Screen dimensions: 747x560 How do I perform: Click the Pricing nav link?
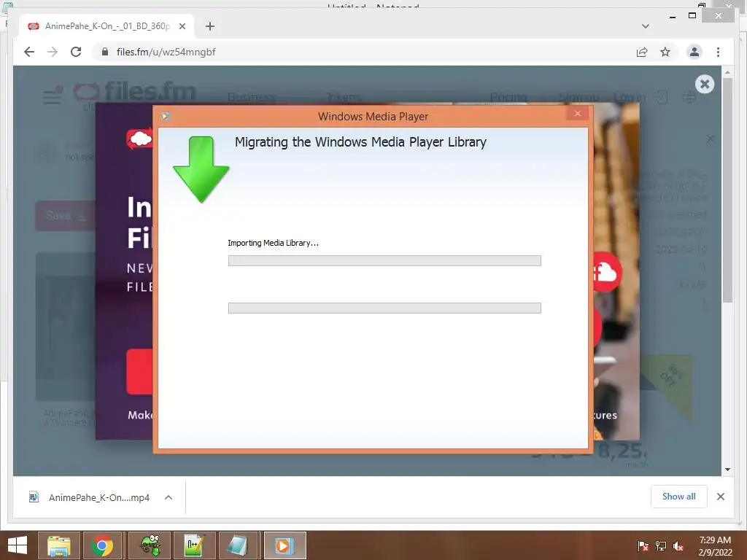[x=508, y=98]
